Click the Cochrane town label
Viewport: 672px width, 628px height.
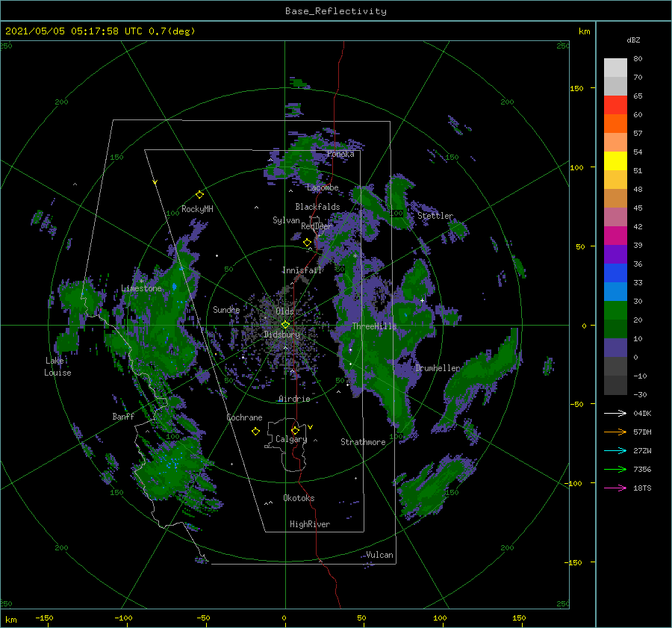coord(244,417)
